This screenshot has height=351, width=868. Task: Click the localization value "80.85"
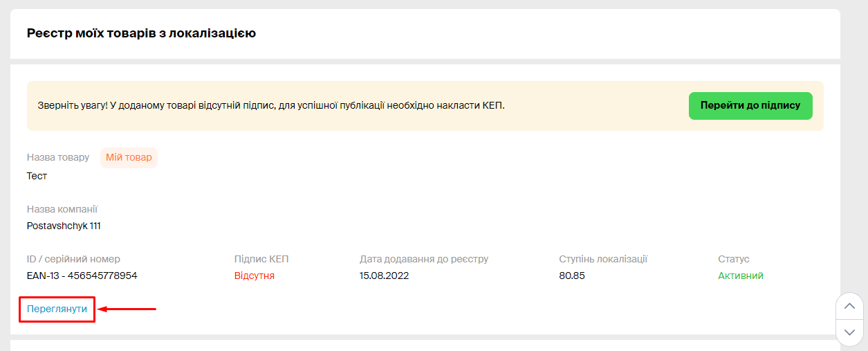coord(572,276)
